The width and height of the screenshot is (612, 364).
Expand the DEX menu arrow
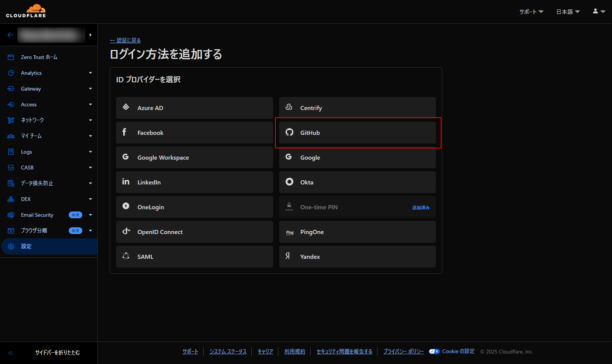(91, 199)
